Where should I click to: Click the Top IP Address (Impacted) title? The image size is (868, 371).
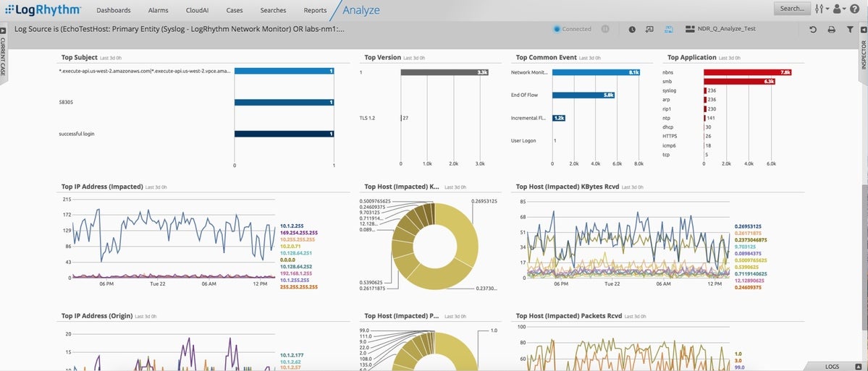pos(102,187)
